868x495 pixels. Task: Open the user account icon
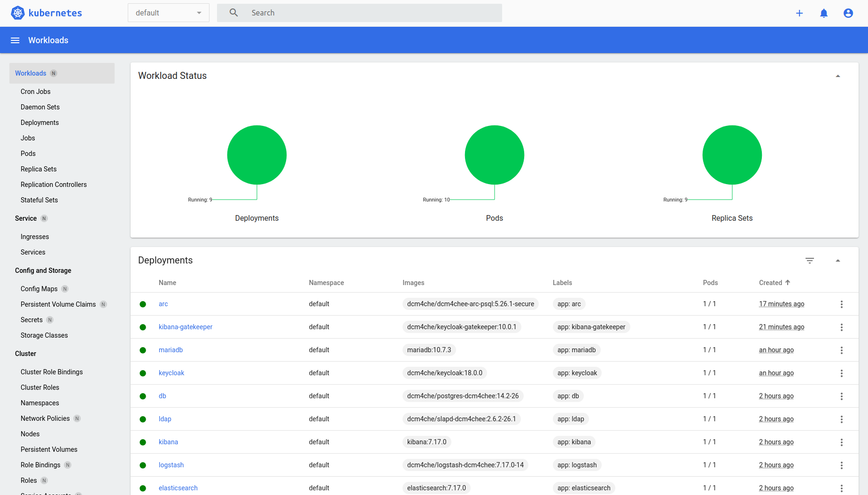tap(848, 13)
